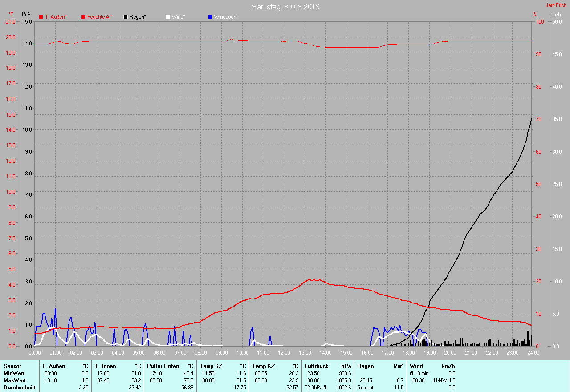Click the Temp KZ average 22.57
Viewport: 570px width, 392px height.
click(292, 388)
